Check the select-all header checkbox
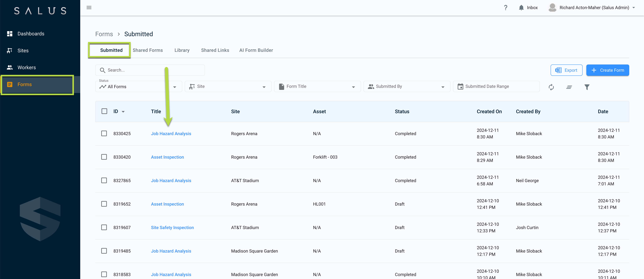 104,111
